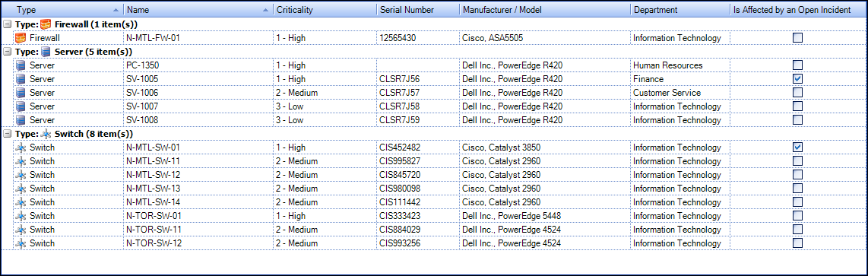Screen dimensions: 868x276
Task: Click the switch icon in the N-TOR-SW-12 row
Action: (21, 243)
